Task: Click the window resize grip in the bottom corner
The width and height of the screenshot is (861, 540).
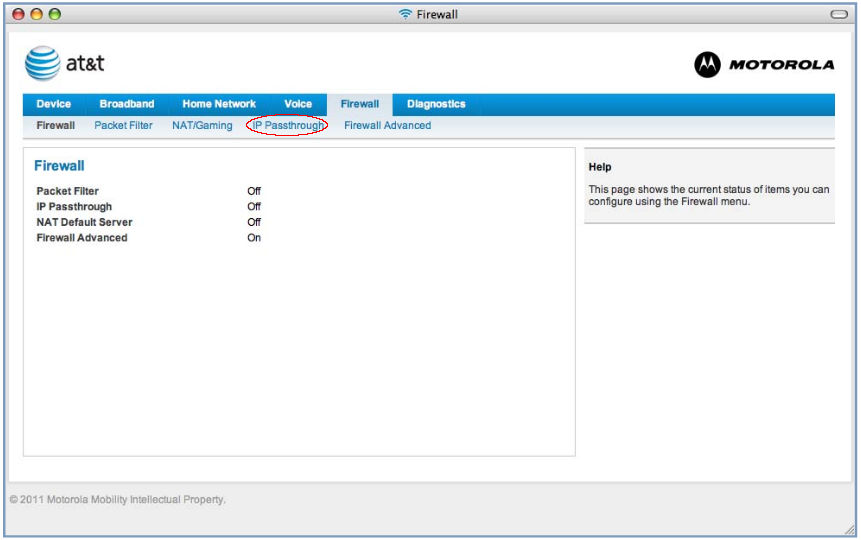Action: (x=849, y=529)
